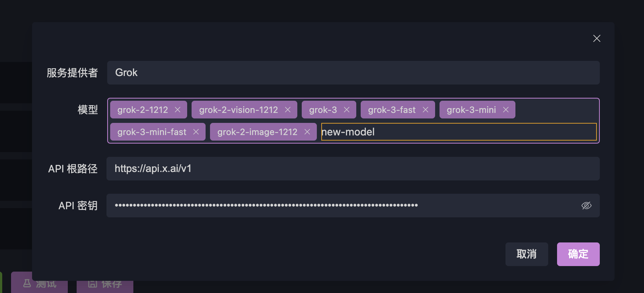Click the 服务提供者 field containing Grok
The height and width of the screenshot is (293, 644).
pos(353,73)
